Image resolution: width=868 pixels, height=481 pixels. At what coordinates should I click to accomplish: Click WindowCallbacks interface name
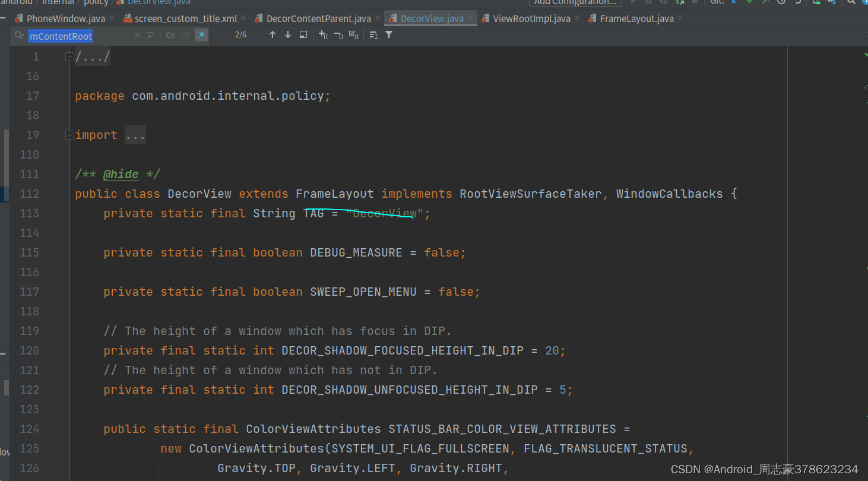point(670,194)
